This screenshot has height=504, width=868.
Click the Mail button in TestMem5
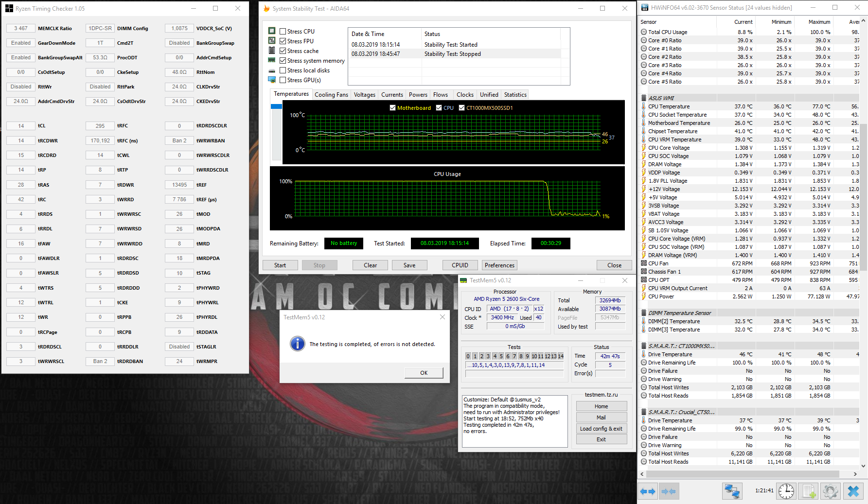(601, 417)
